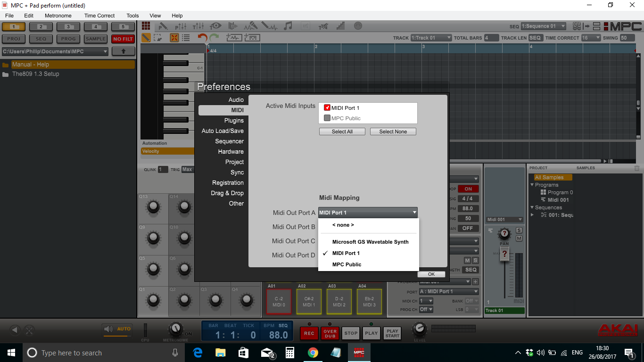
Task: Open program edit pencil-P icon
Action: click(163, 26)
